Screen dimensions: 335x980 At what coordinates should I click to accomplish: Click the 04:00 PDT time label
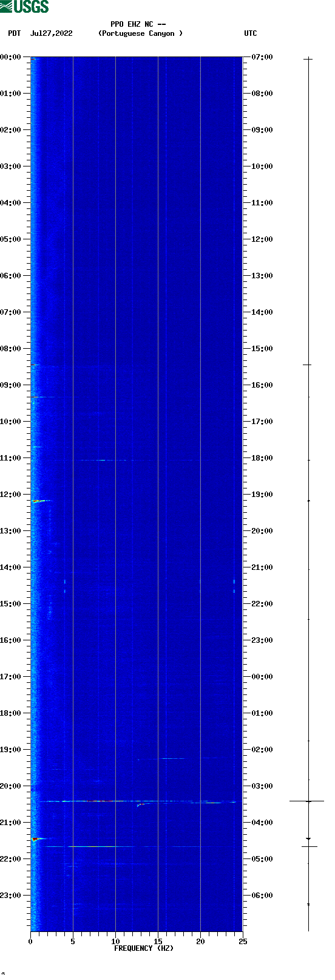tap(10, 203)
